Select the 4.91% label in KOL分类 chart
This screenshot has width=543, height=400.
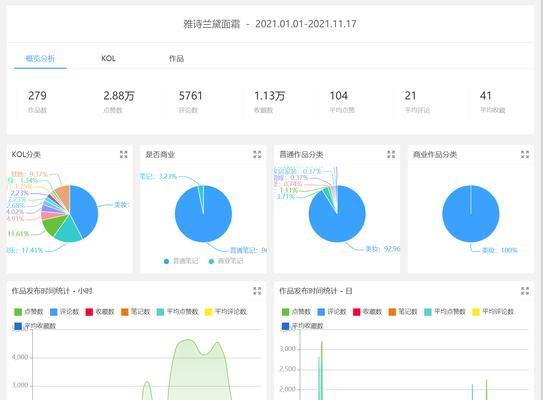click(x=15, y=219)
